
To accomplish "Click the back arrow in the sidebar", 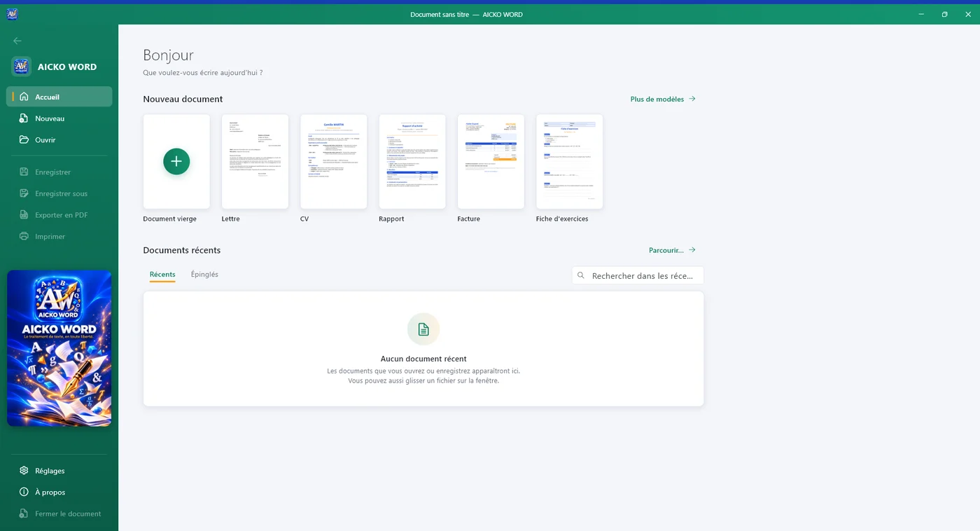I will coord(17,41).
